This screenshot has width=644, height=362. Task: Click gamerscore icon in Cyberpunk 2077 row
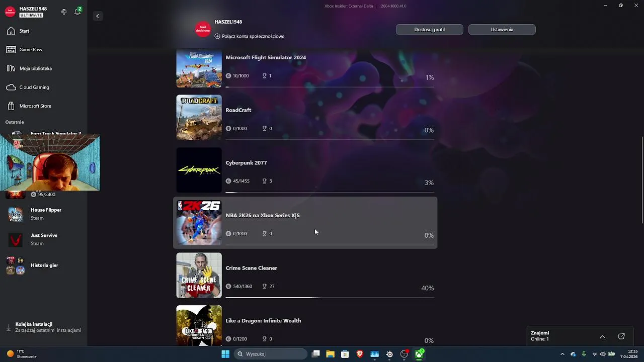pos(228,181)
